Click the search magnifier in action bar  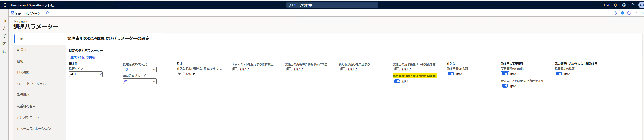coord(47,13)
